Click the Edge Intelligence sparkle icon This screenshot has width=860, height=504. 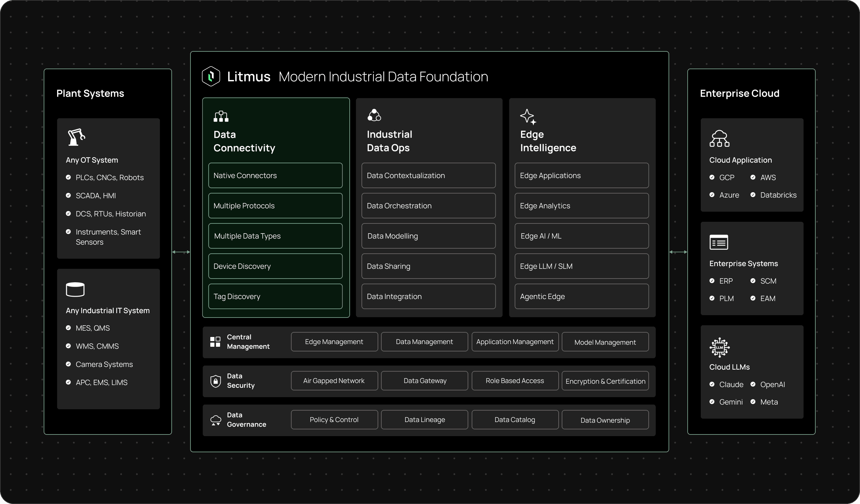pos(528,117)
